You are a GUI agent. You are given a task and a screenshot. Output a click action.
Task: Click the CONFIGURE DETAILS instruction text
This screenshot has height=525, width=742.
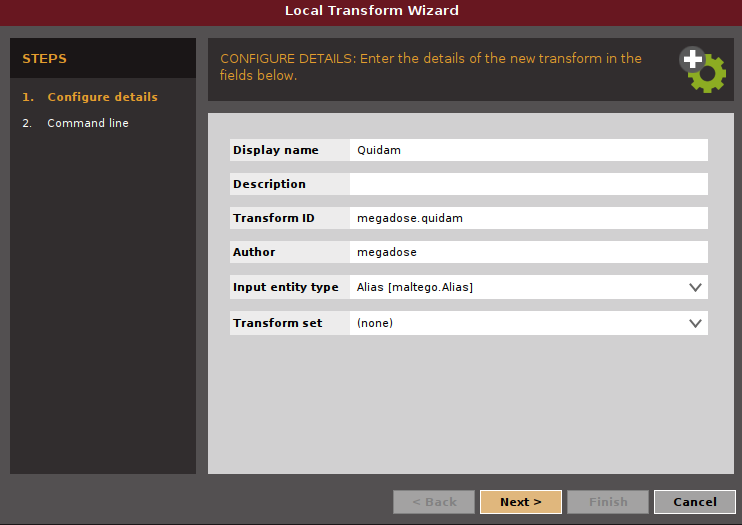(x=431, y=67)
